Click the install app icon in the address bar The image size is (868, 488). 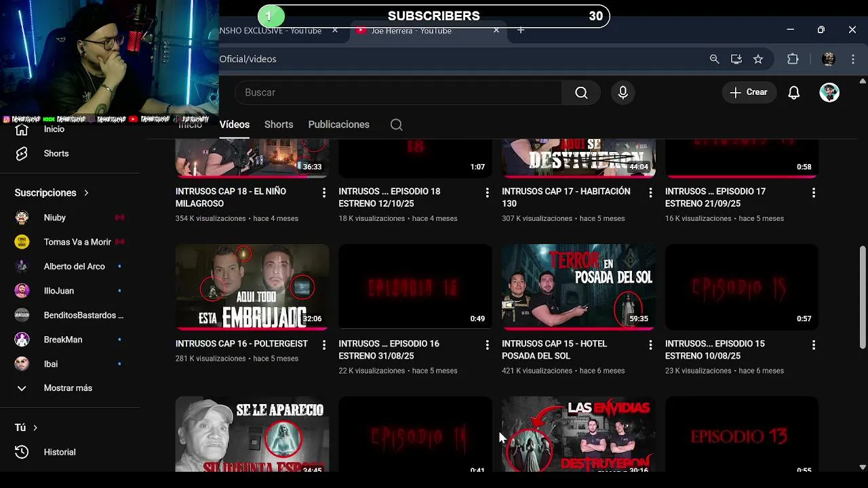point(736,59)
